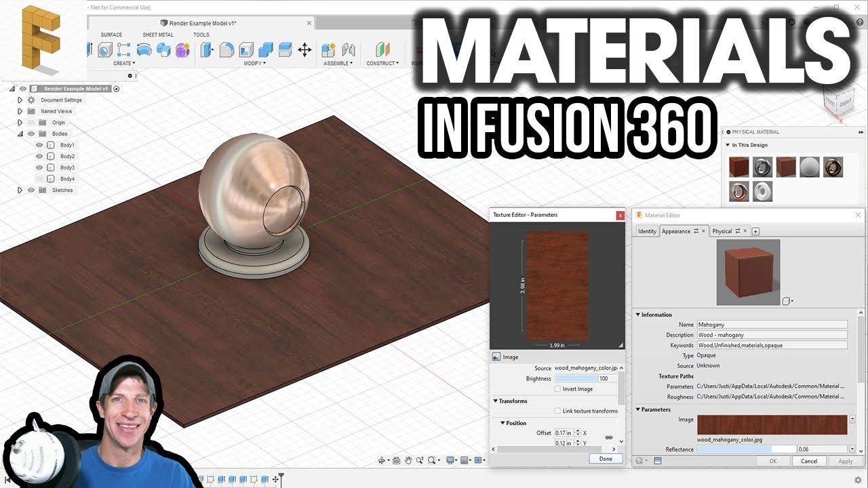The image size is (868, 488).
Task: Click the New Component icon
Action: [329, 49]
